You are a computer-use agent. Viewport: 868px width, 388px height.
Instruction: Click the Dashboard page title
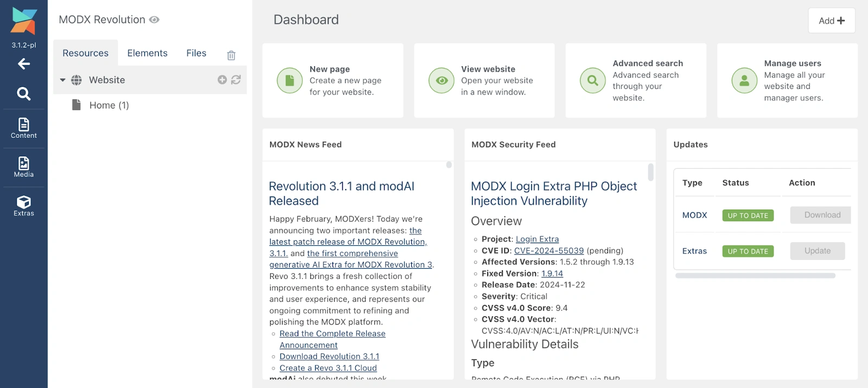tap(306, 20)
